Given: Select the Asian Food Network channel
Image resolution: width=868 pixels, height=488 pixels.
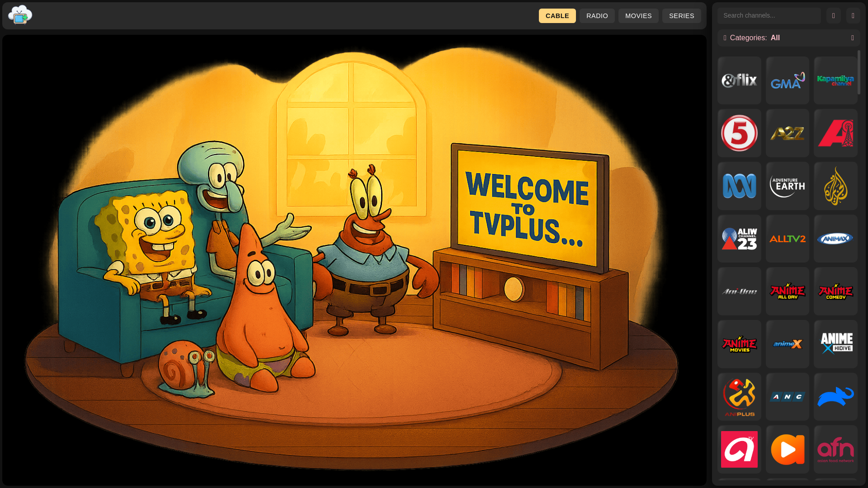Looking at the screenshot, I should [835, 449].
